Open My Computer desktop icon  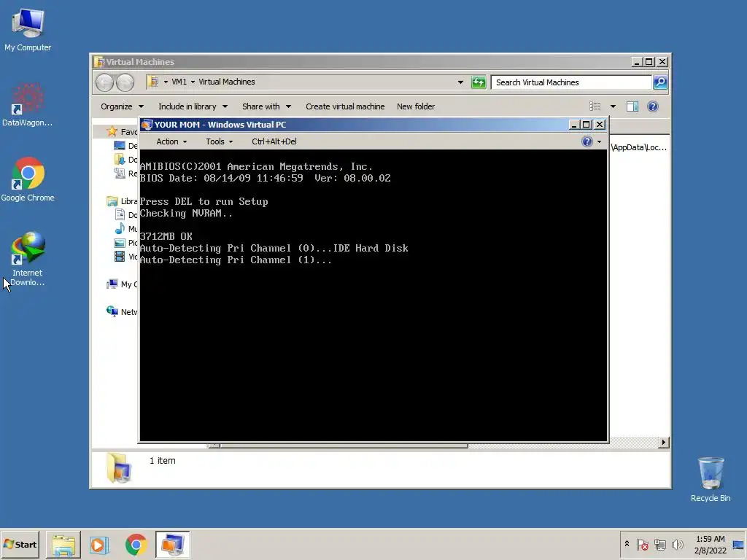tap(28, 30)
